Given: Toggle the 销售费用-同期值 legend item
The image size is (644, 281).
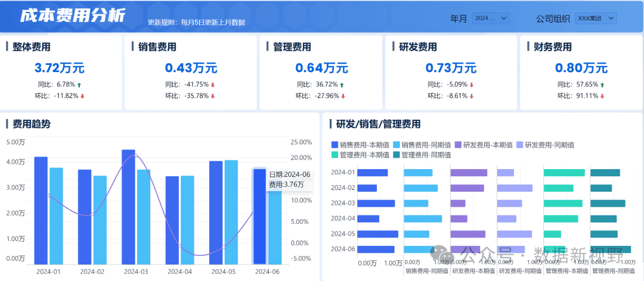Looking at the screenshot, I should click(422, 145).
